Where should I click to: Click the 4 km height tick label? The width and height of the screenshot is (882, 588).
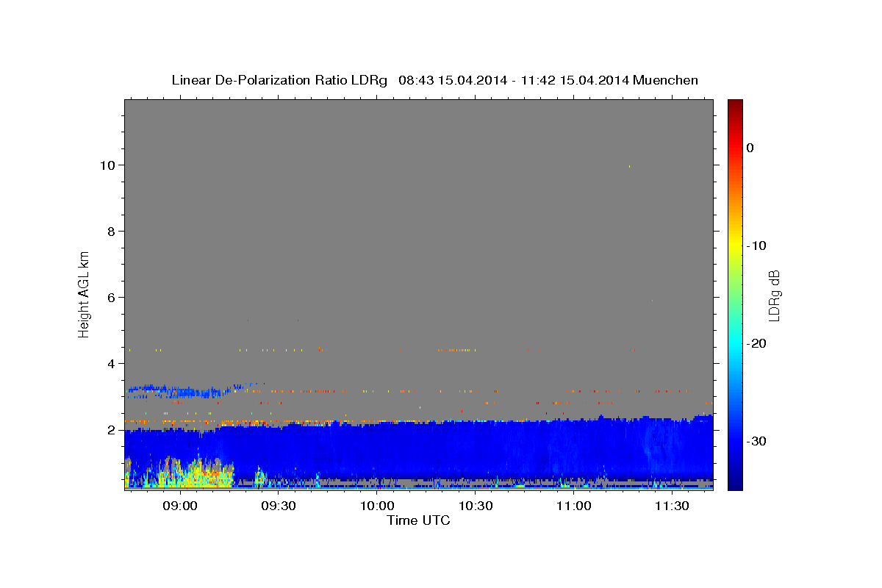tap(112, 364)
